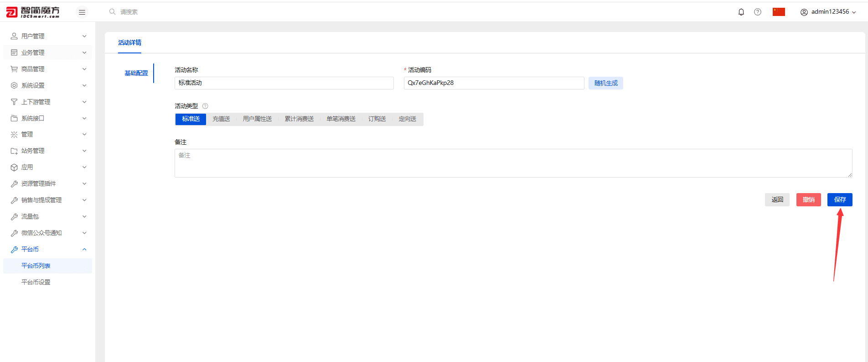Expand 用户管理 menu chevron
Screen dimensions: 868x362
tap(84, 36)
